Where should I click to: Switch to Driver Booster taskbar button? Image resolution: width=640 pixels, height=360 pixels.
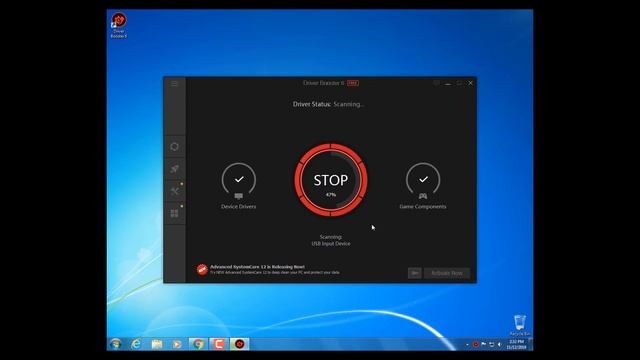coord(240,344)
